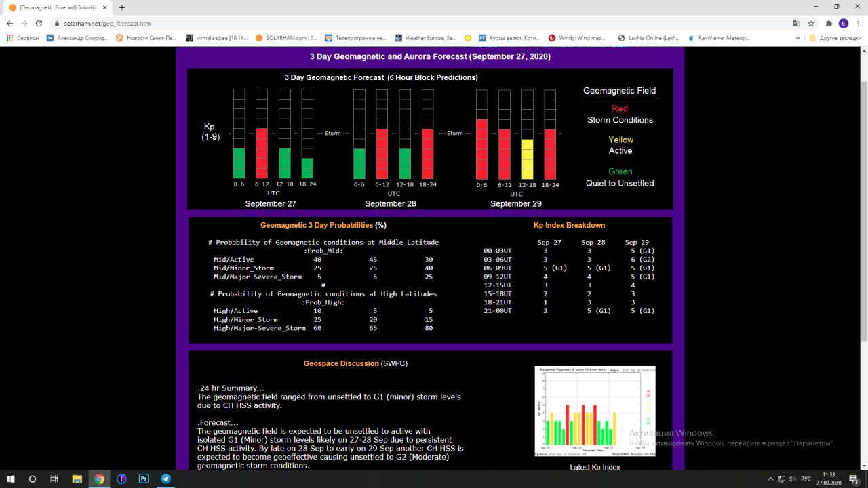Click the 03-06UT row label
Image resolution: width=868 pixels, height=488 pixels.
click(497, 259)
